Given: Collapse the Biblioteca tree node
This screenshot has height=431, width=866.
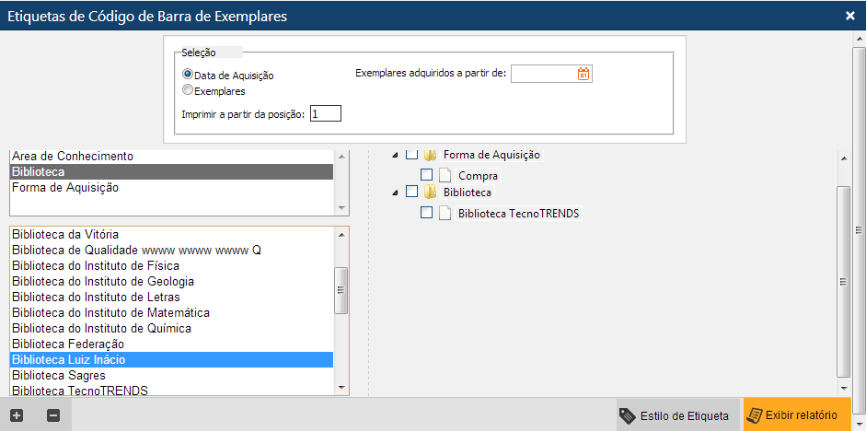Looking at the screenshot, I should click(396, 191).
